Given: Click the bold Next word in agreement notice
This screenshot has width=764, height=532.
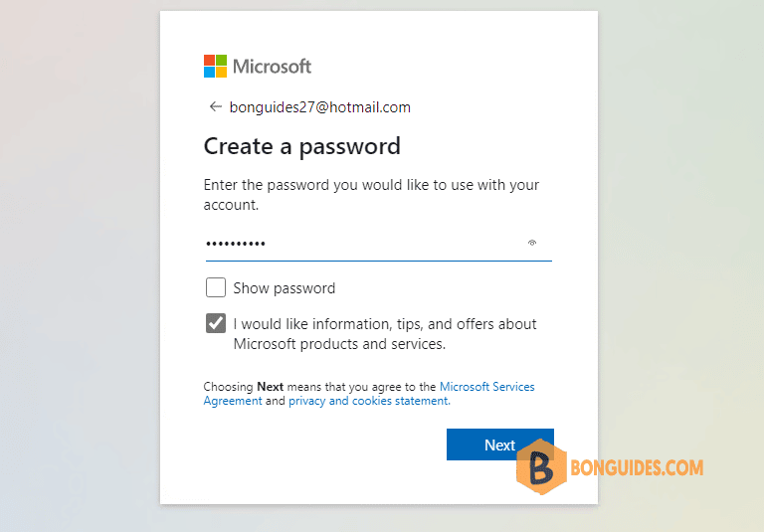Looking at the screenshot, I should tap(270, 387).
